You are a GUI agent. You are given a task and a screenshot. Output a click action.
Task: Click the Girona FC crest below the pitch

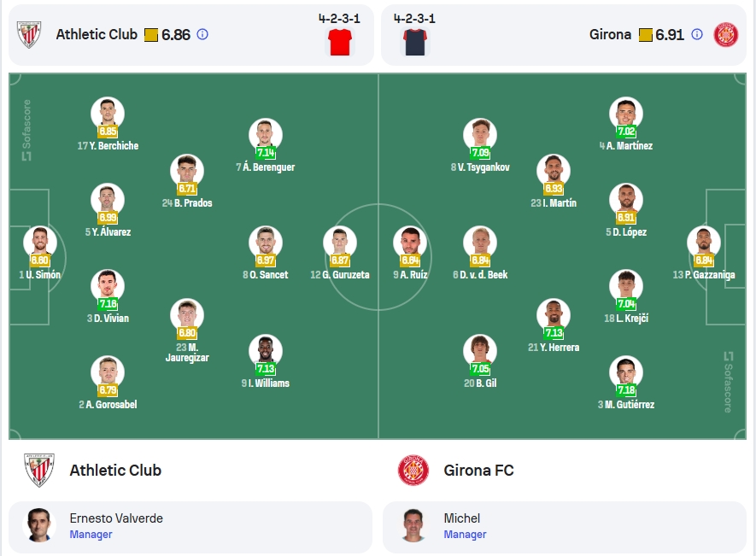pyautogui.click(x=413, y=470)
